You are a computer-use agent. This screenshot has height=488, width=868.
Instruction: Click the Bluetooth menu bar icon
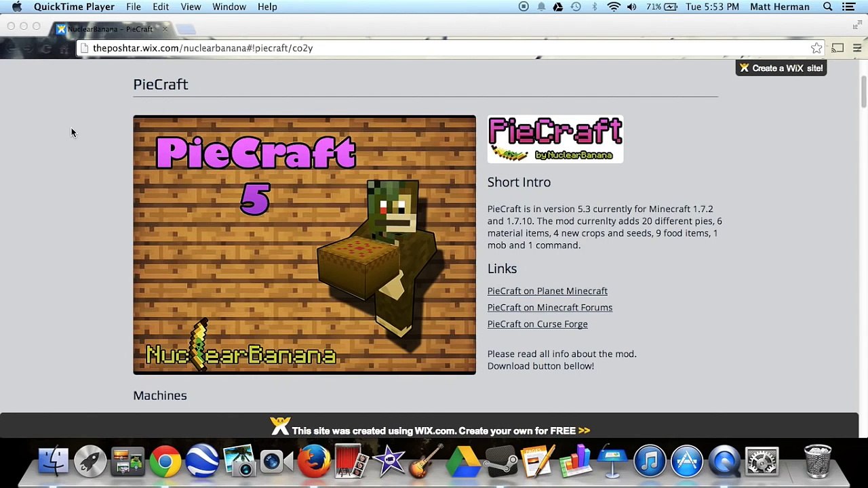coord(595,7)
